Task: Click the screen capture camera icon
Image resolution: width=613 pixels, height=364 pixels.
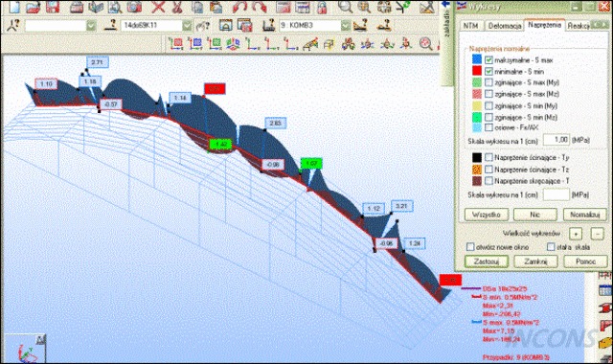Action: (x=134, y=7)
